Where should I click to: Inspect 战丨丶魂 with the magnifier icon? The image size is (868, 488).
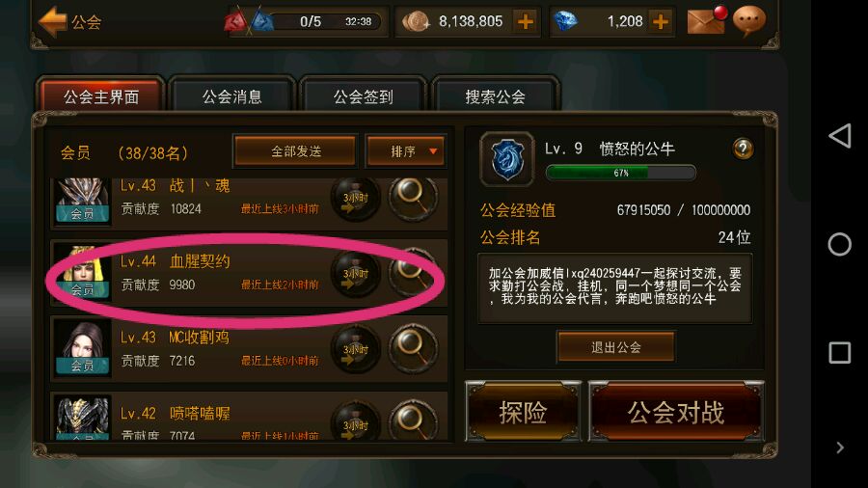(x=413, y=198)
